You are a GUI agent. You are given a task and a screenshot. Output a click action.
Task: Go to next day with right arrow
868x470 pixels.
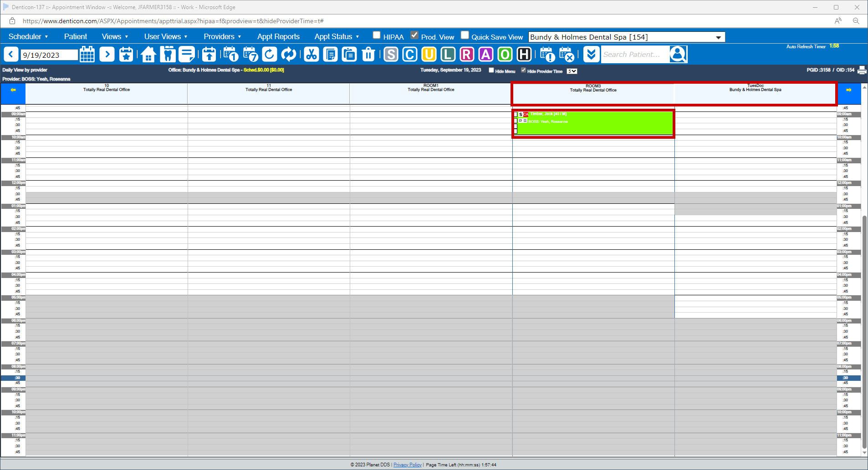pos(107,55)
